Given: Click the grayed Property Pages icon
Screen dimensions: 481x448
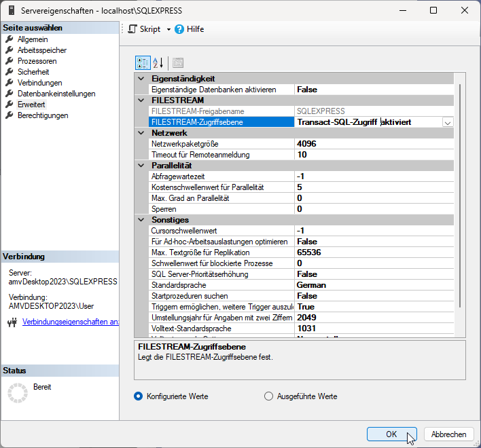Looking at the screenshot, I should [178, 63].
